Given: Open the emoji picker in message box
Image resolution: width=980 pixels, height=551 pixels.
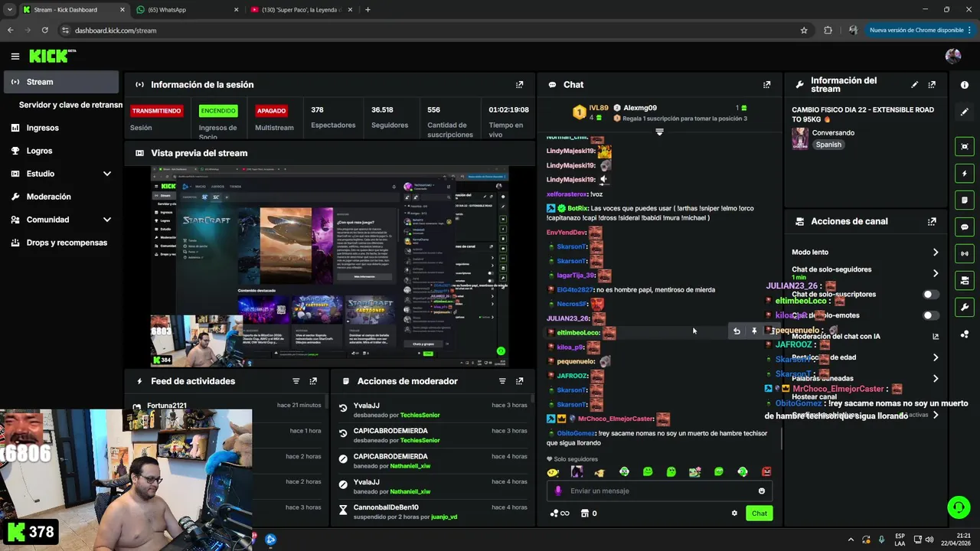Looking at the screenshot, I should (x=761, y=491).
